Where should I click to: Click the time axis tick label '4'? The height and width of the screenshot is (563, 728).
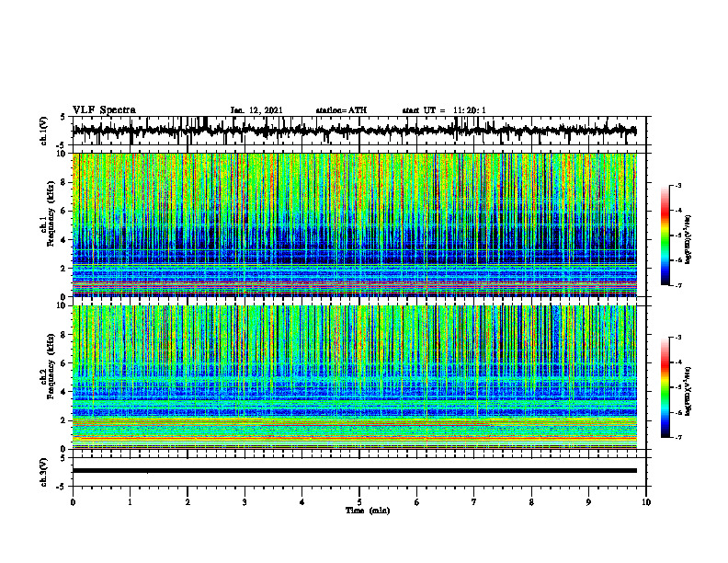(x=302, y=502)
